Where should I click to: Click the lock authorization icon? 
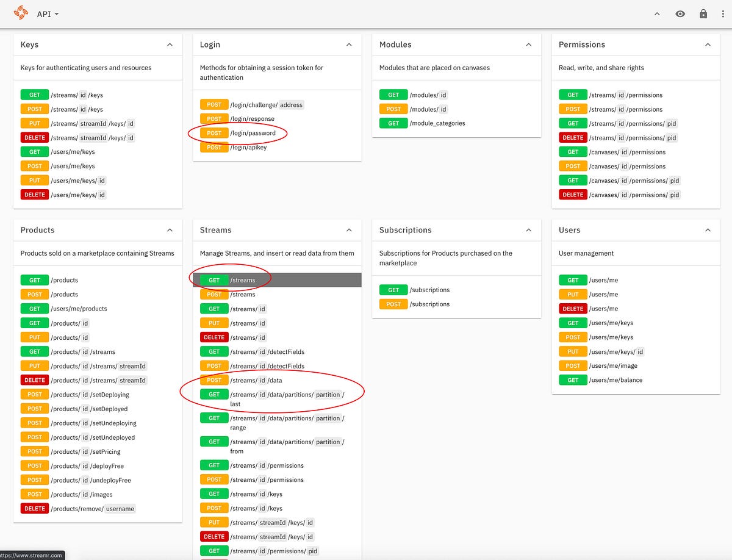click(x=703, y=13)
